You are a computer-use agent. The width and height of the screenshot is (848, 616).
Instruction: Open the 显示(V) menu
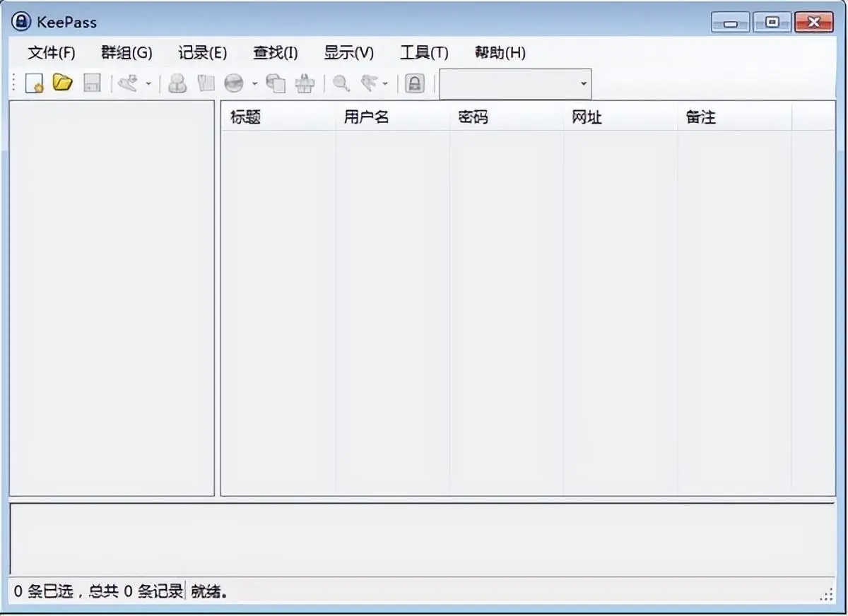(349, 52)
